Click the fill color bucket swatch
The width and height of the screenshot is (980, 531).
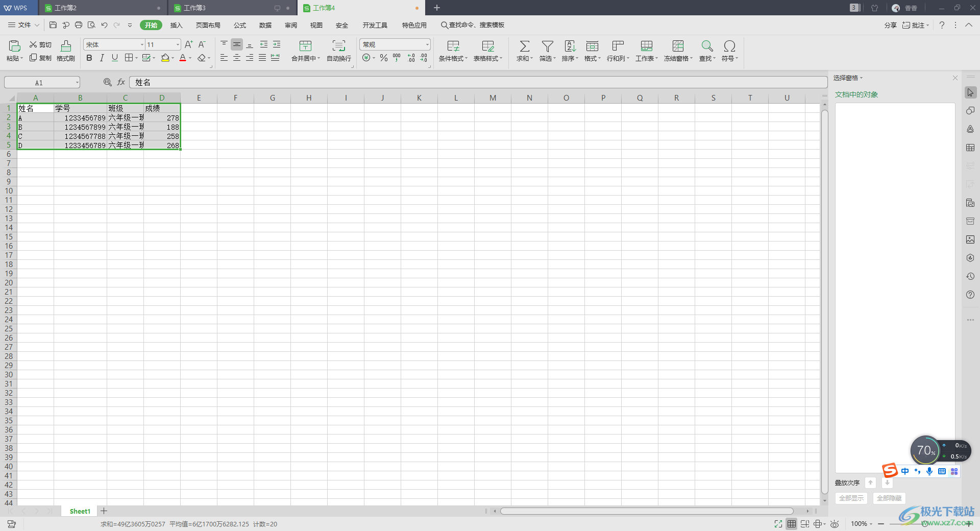click(165, 58)
